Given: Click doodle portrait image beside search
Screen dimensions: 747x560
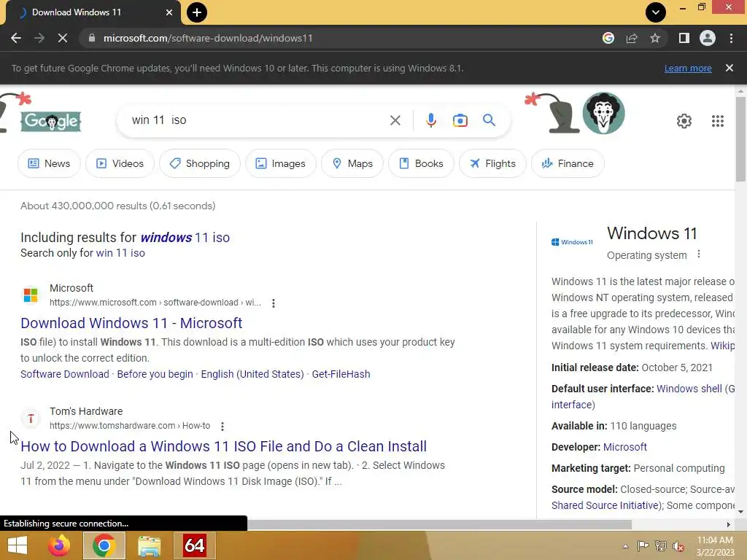Looking at the screenshot, I should (603, 113).
